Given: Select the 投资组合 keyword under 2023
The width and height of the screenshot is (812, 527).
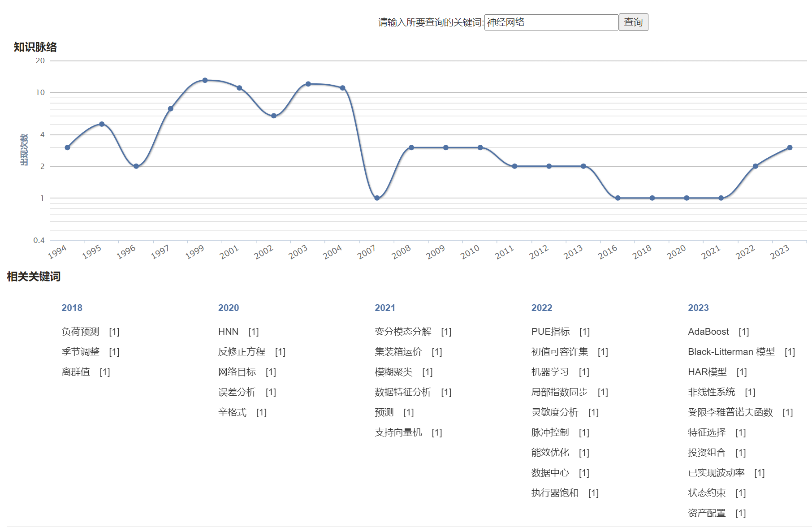Looking at the screenshot, I should (x=706, y=453).
